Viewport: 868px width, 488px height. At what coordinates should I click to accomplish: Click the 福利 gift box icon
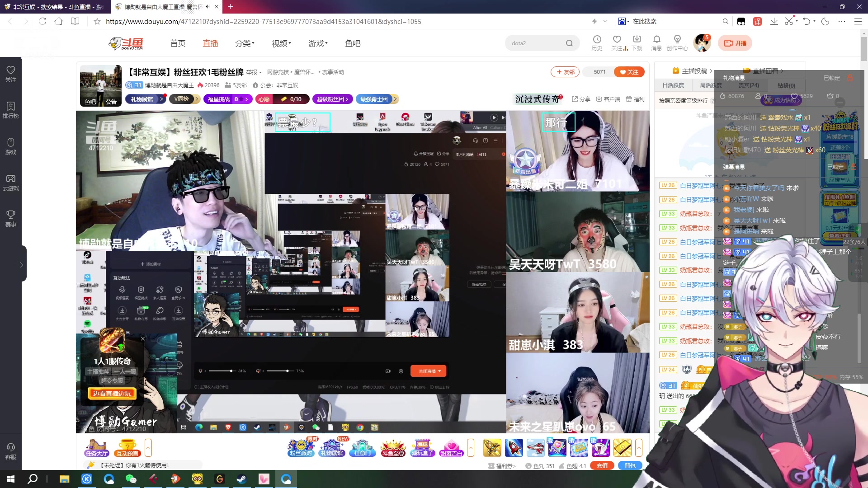coord(635,99)
